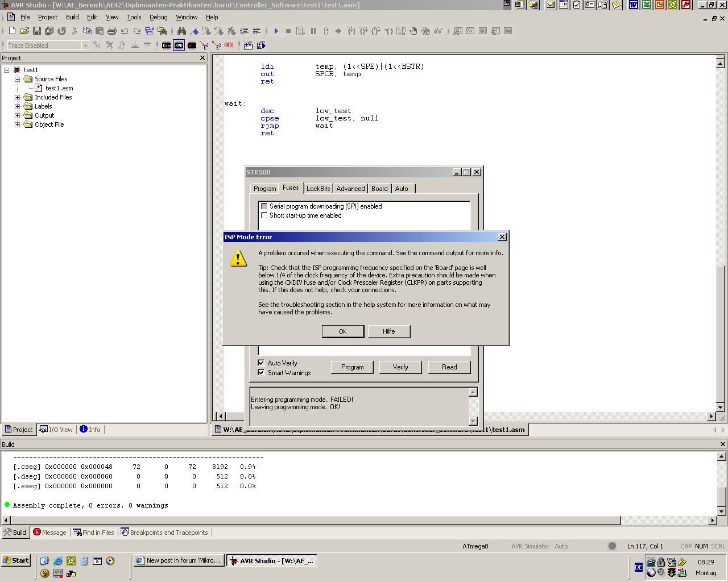Expand the Output folder
Viewport: 728px width, 582px height.
(x=18, y=115)
